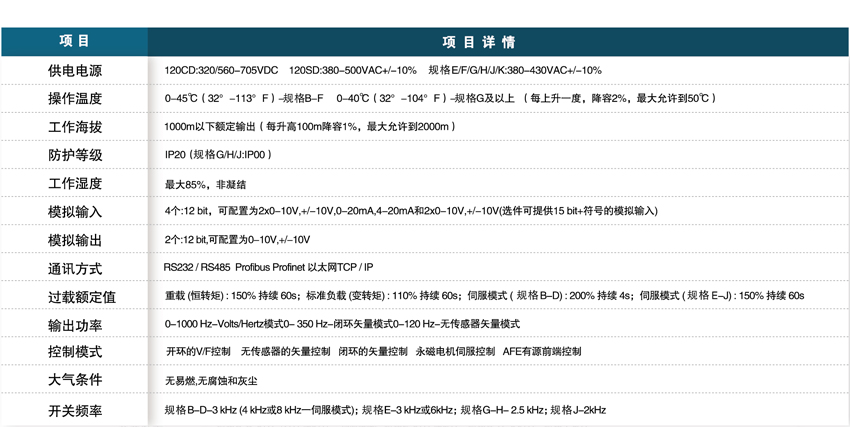Click the 工作海拔 row label
Viewport: 850px width, 427px height.
[x=75, y=128]
